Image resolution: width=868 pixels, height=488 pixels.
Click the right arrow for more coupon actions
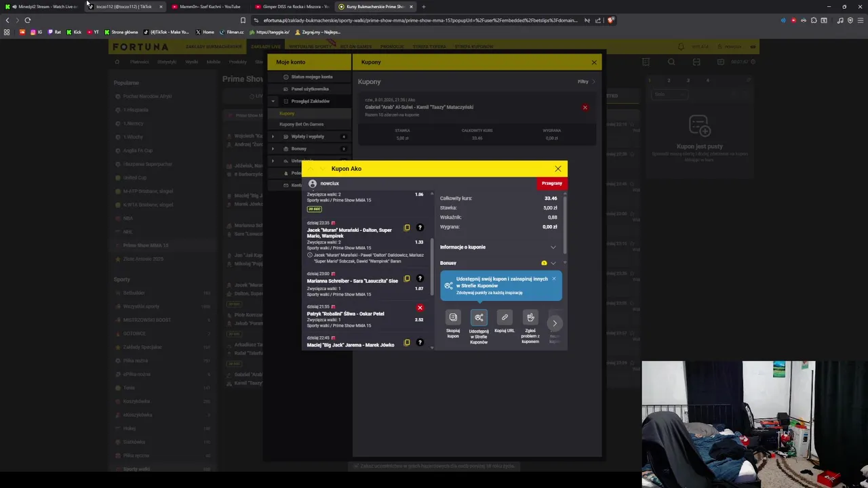coord(555,323)
